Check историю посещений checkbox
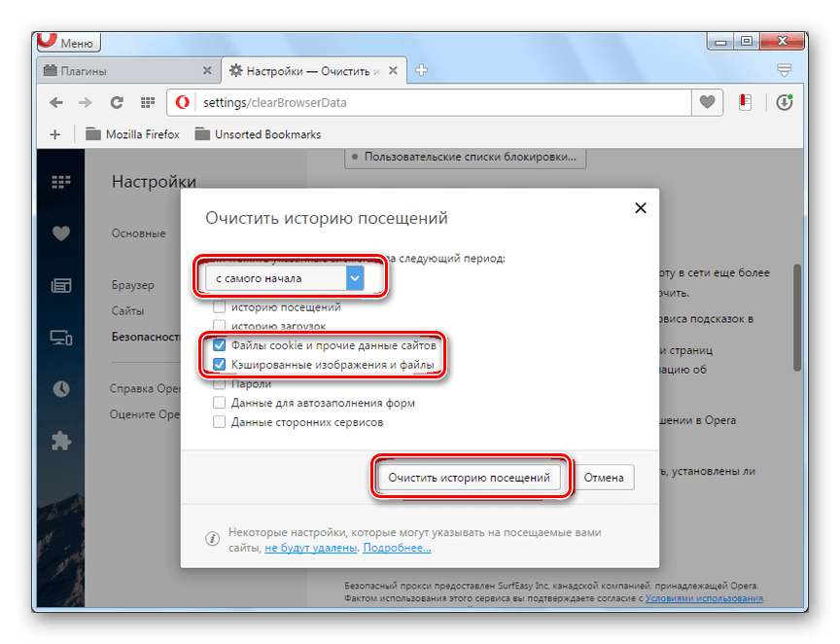Image resolution: width=840 pixels, height=644 pixels. [219, 307]
